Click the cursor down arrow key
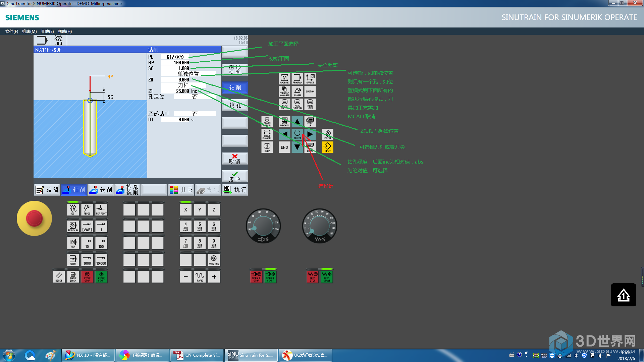Viewport: 644px width, 362px height. pyautogui.click(x=297, y=147)
